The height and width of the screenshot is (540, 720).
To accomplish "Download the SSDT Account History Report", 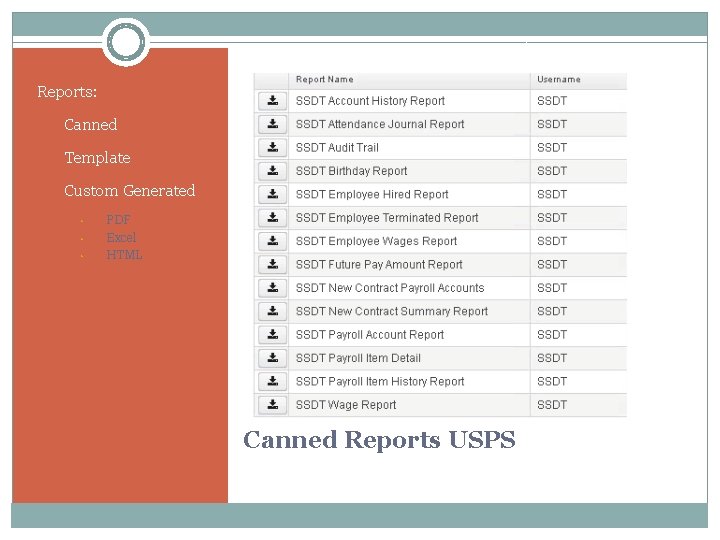I will (272, 101).
